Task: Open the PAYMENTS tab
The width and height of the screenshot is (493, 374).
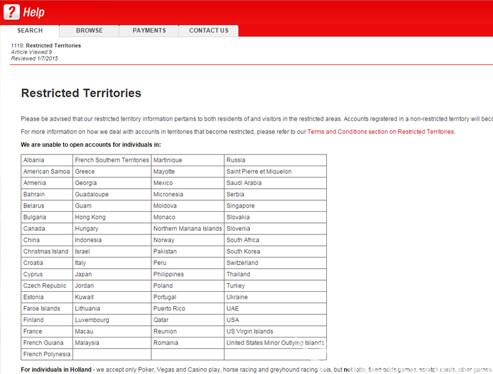Action: point(149,30)
